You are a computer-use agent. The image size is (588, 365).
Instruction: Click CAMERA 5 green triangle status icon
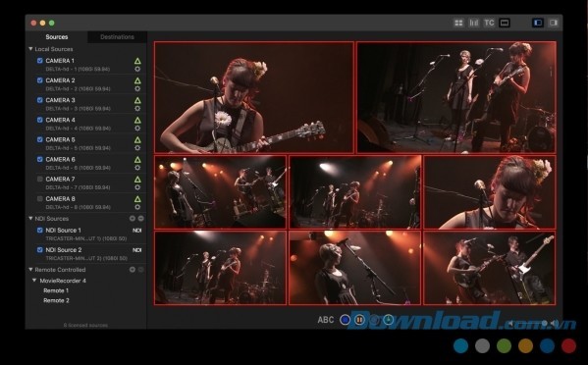tap(137, 139)
